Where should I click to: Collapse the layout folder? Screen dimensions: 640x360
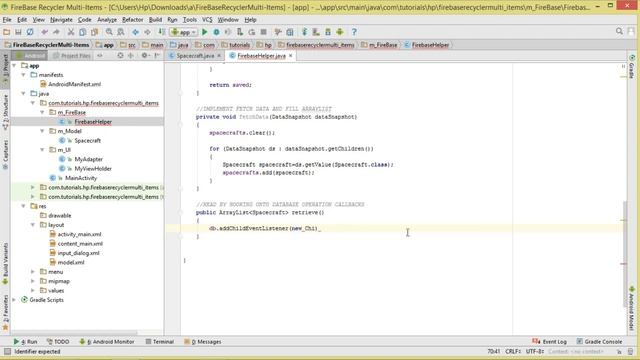(33, 225)
